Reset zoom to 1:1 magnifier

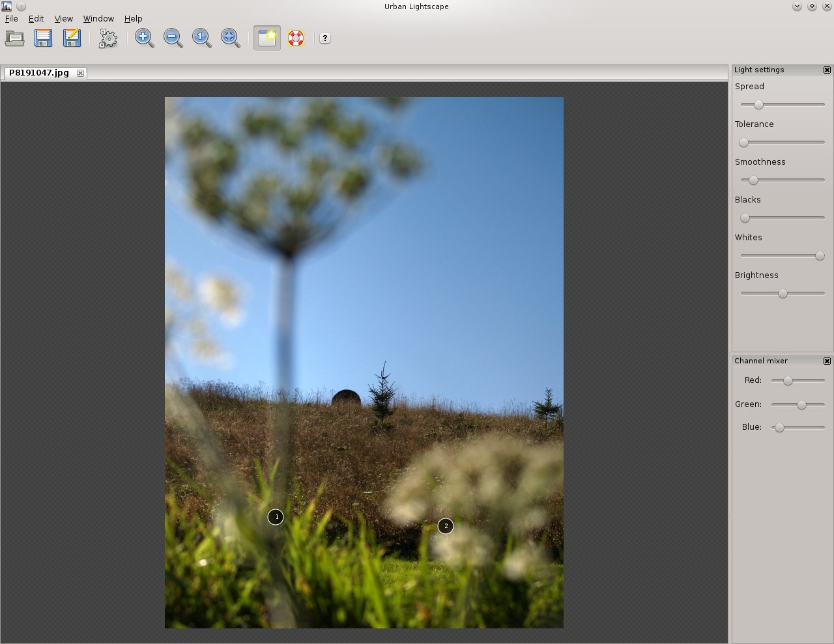click(201, 38)
